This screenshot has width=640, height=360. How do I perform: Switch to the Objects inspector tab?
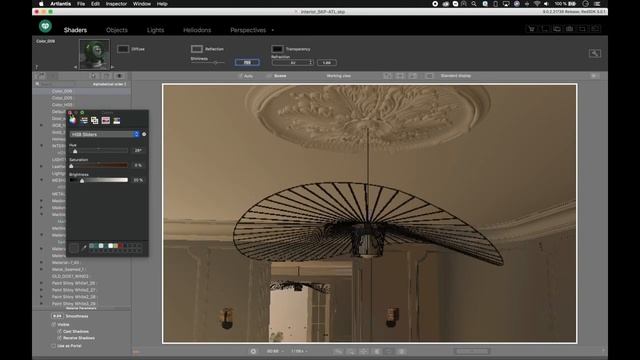point(117,30)
